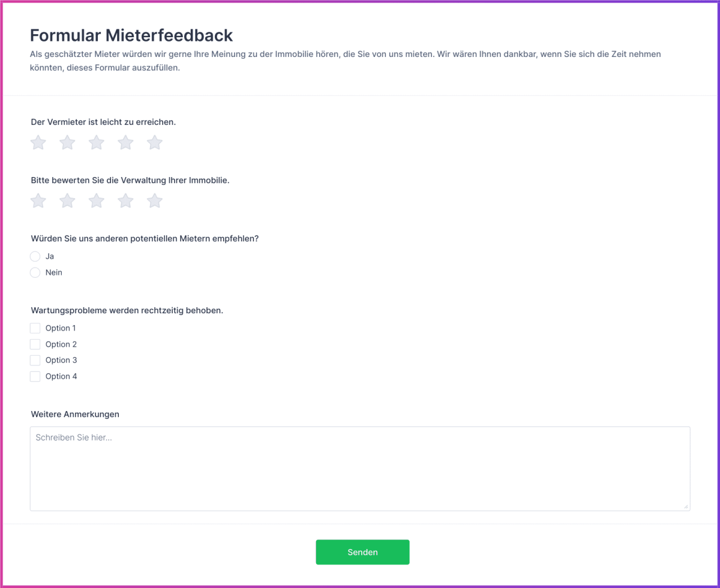The image size is (720, 588).
Task: Rate property management with four stars
Action: pos(125,201)
